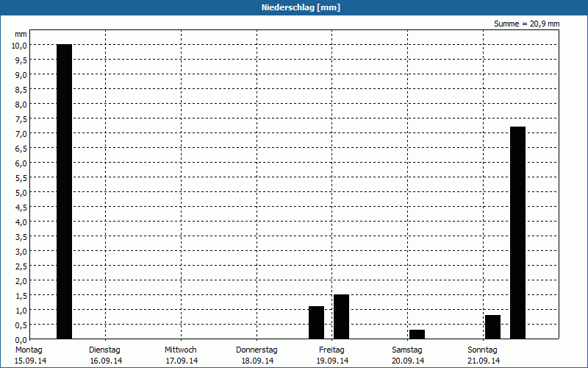Select the 1,1 mm bar left of Freitag
This screenshot has height=368, width=588.
coord(316,322)
